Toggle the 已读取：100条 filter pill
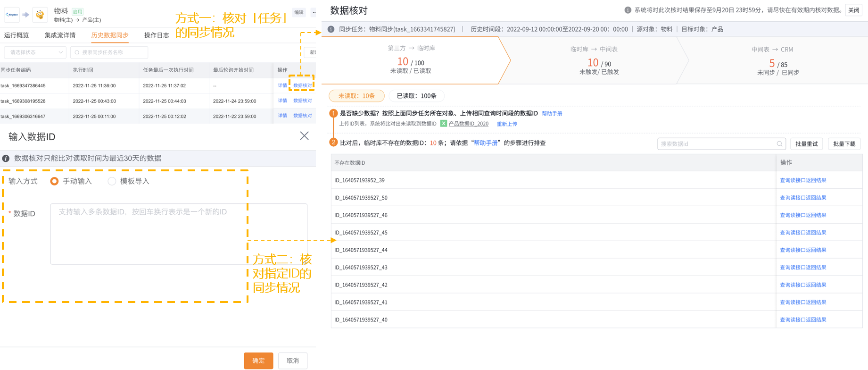868x370 pixels. pyautogui.click(x=416, y=96)
